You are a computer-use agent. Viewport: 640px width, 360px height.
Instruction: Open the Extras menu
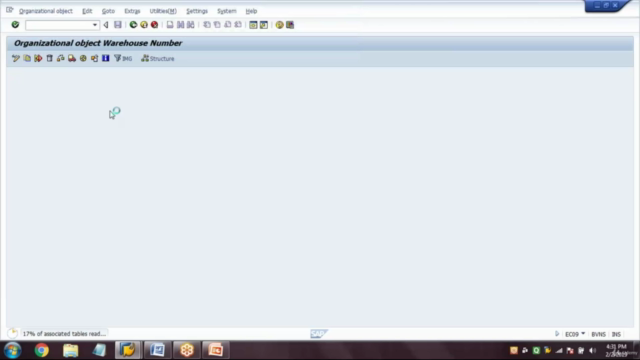(x=132, y=11)
